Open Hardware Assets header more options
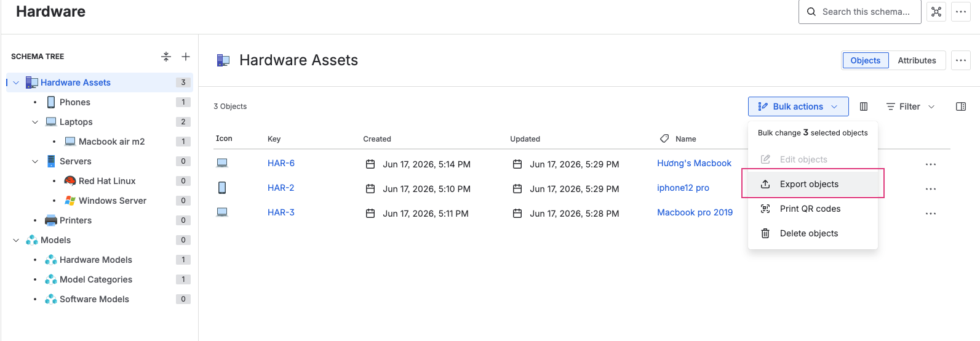The image size is (980, 341). pos(961,60)
